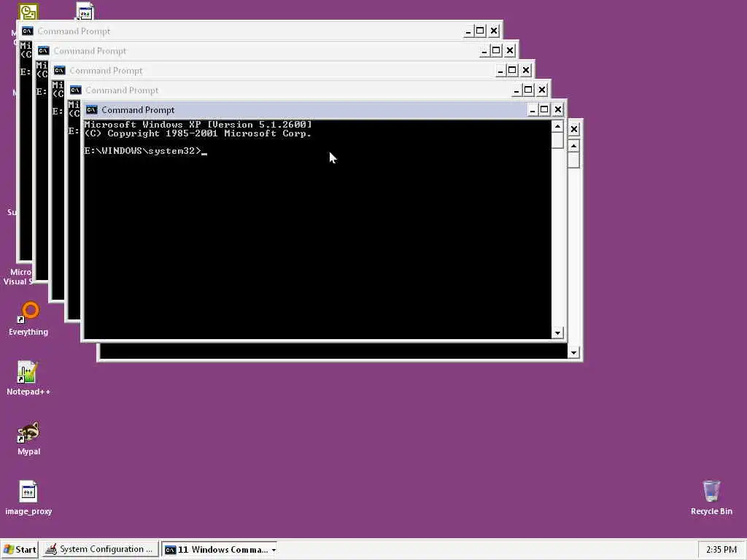The image size is (747, 560).
Task: Click scroll-down arrow of the window behind active prompt
Action: point(573,353)
